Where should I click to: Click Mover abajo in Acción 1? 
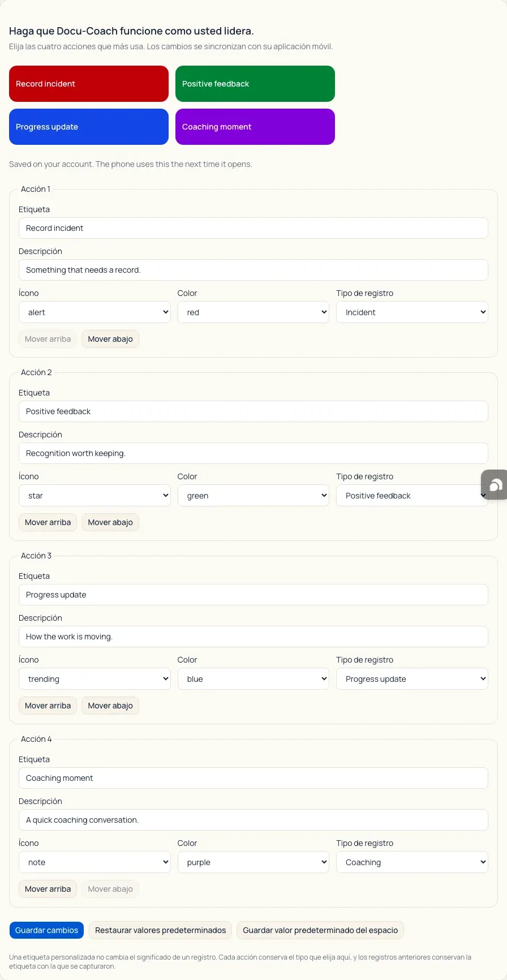pyautogui.click(x=110, y=339)
